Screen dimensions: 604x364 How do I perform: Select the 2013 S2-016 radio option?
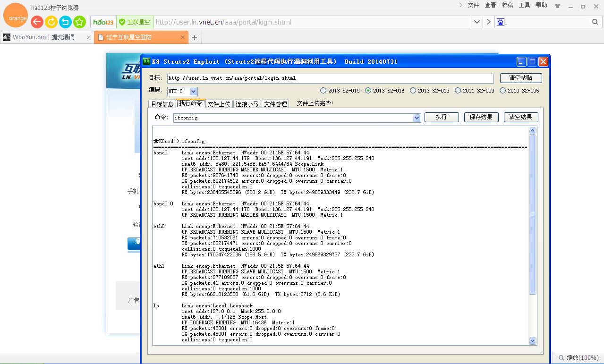pyautogui.click(x=384, y=91)
